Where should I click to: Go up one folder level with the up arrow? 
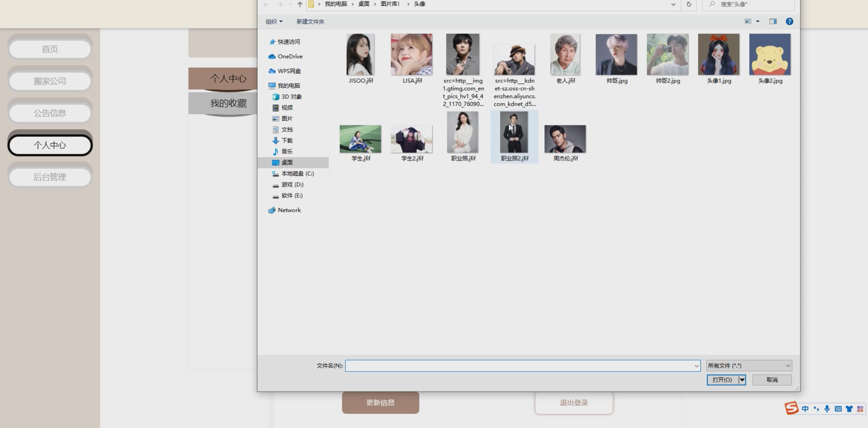click(x=300, y=4)
